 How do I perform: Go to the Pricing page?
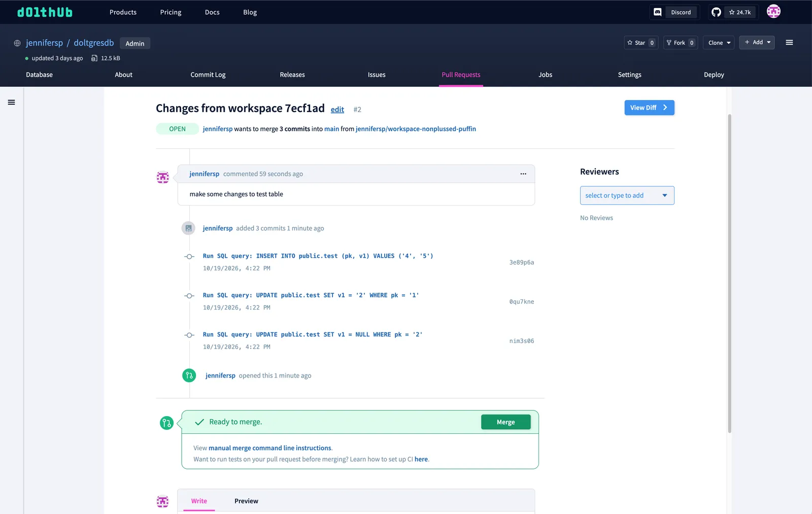[x=171, y=12]
